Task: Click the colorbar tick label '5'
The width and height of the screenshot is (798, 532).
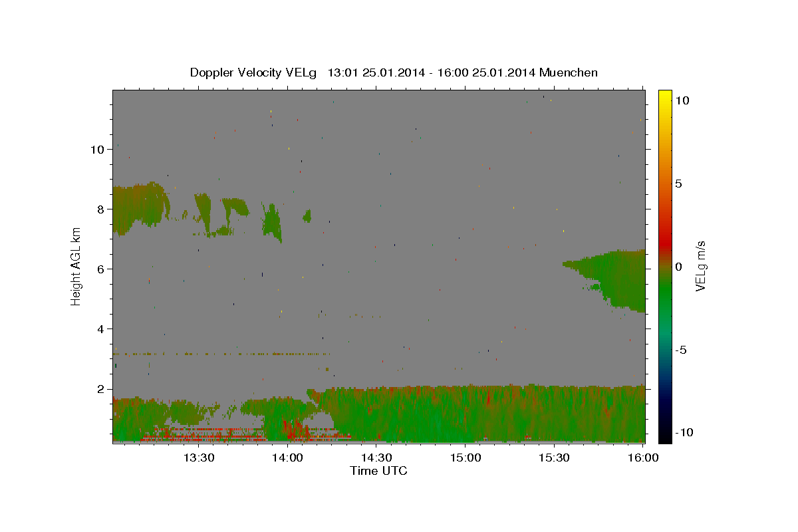Action: [x=678, y=184]
